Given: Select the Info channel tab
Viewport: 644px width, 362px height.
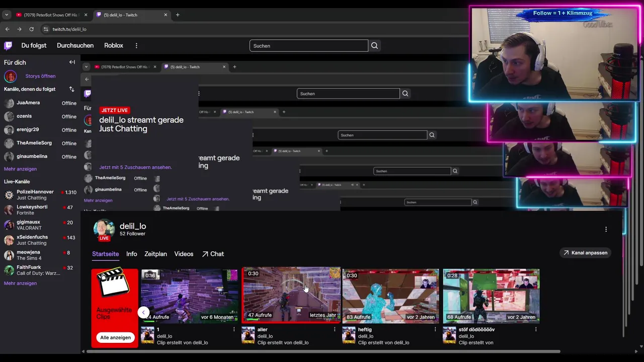Looking at the screenshot, I should click(131, 254).
